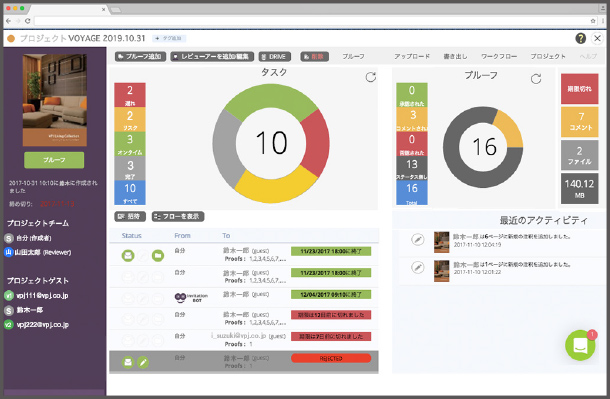Click the DRIVE button

point(275,57)
